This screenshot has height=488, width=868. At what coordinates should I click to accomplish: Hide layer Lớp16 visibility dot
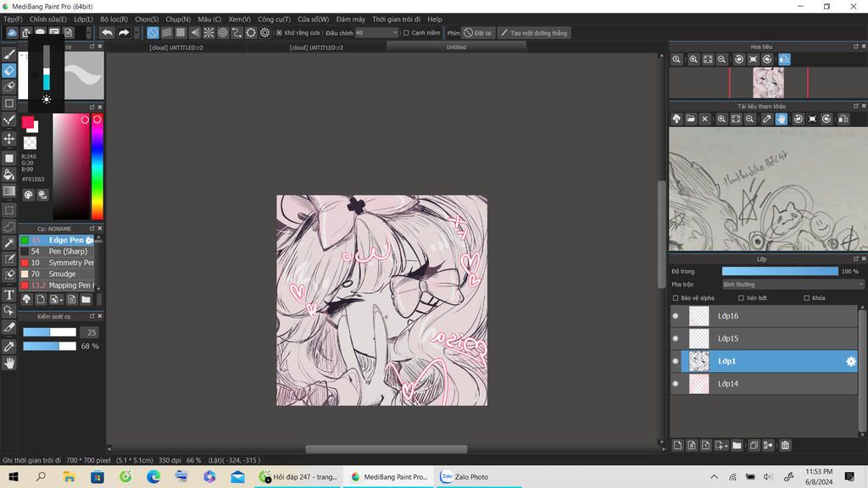pyautogui.click(x=676, y=316)
